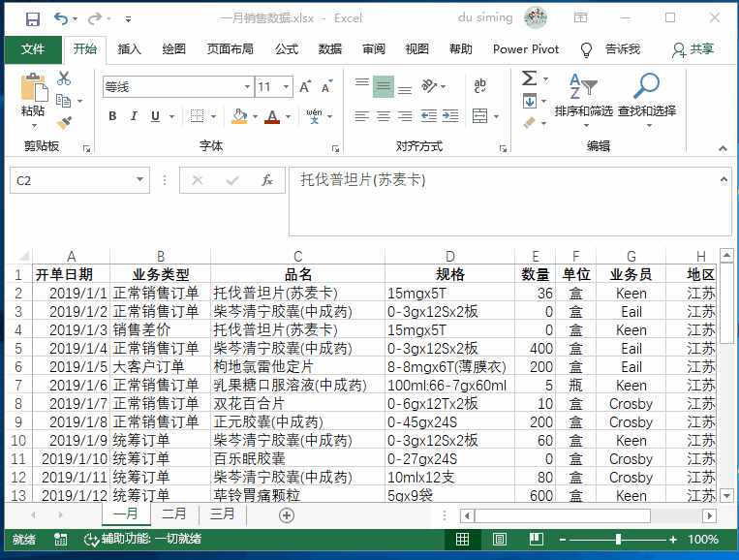
Task: Click the Increase Font Size icon
Action: pos(305,87)
